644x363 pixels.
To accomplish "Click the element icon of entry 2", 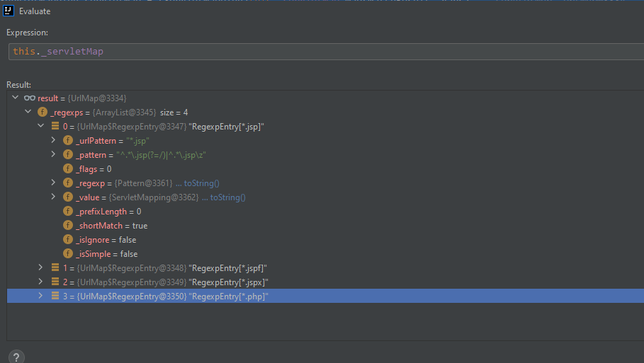I will [x=55, y=282].
